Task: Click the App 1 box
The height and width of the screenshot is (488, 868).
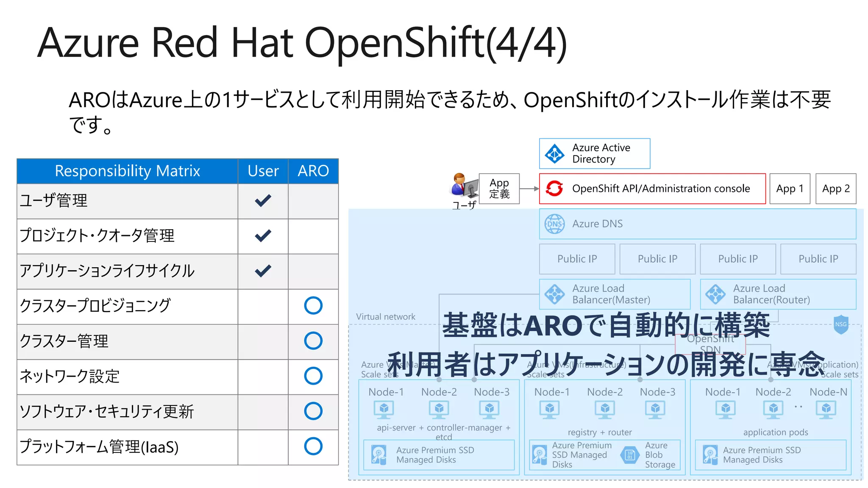Action: coord(790,189)
